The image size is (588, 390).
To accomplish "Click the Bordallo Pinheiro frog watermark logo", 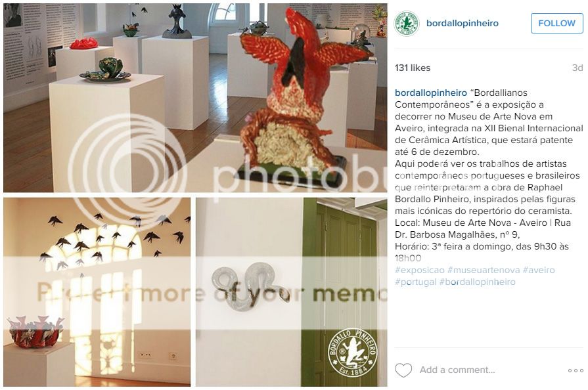I will [353, 352].
